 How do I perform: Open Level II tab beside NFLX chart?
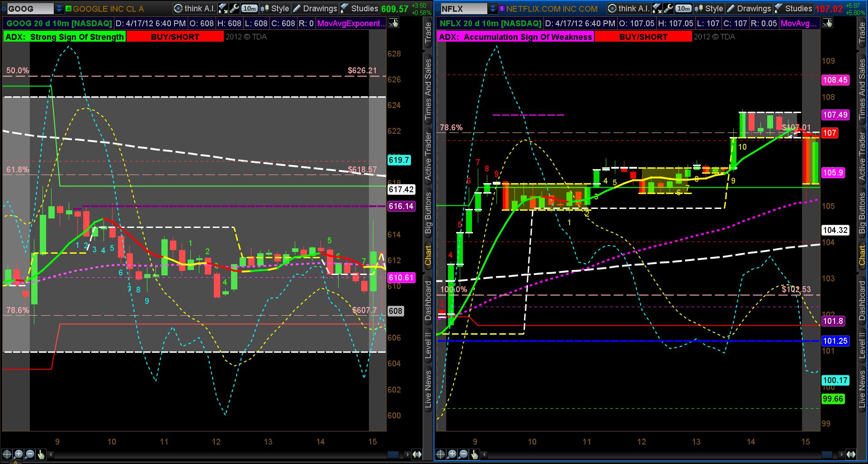(x=862, y=346)
